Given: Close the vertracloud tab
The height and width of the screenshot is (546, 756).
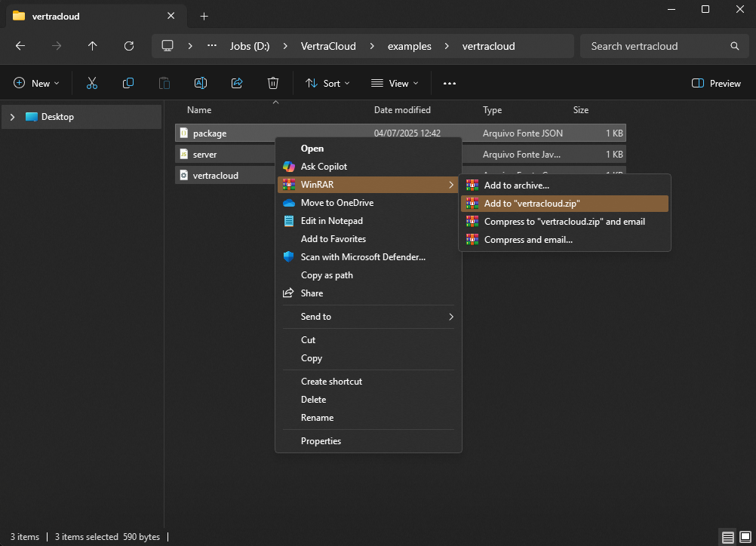Looking at the screenshot, I should [x=171, y=16].
